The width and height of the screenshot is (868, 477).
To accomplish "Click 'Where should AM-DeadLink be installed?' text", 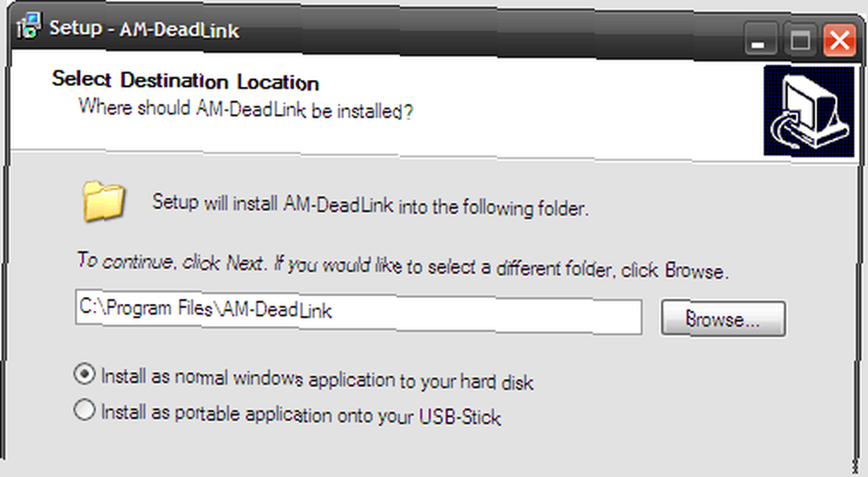I will click(246, 109).
